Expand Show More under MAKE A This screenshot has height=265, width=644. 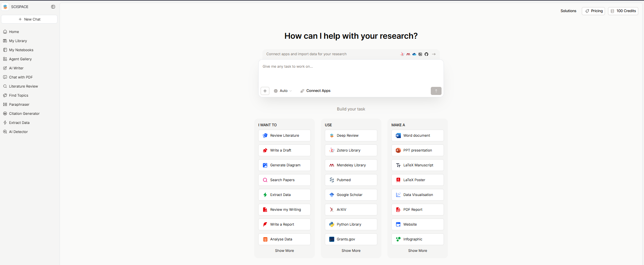click(x=417, y=251)
